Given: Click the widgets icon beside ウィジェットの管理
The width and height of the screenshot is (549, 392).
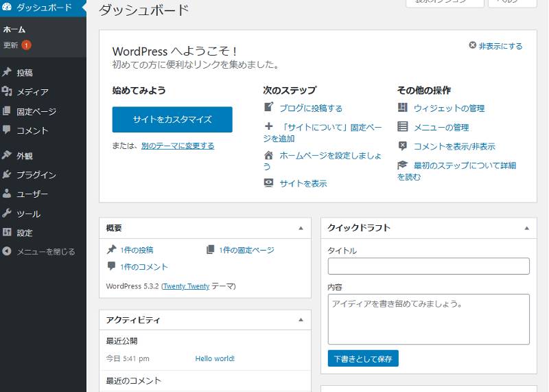Looking at the screenshot, I should (403, 107).
